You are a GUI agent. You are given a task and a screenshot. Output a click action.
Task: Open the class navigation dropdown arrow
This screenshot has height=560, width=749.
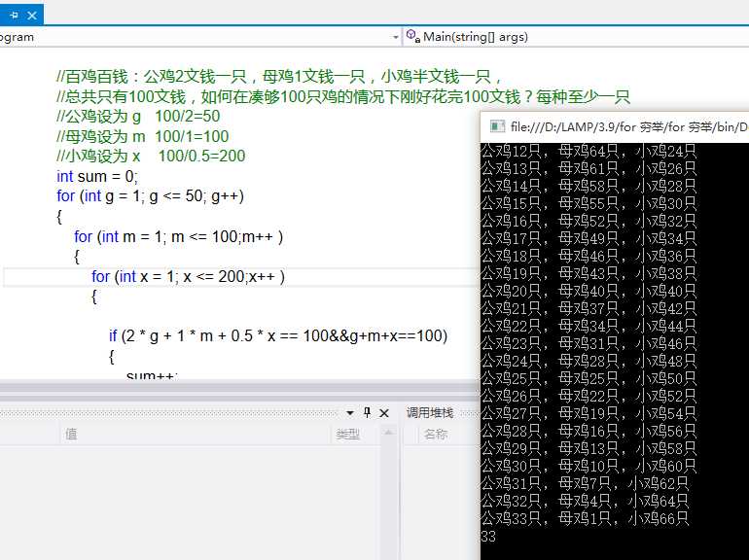coord(396,37)
